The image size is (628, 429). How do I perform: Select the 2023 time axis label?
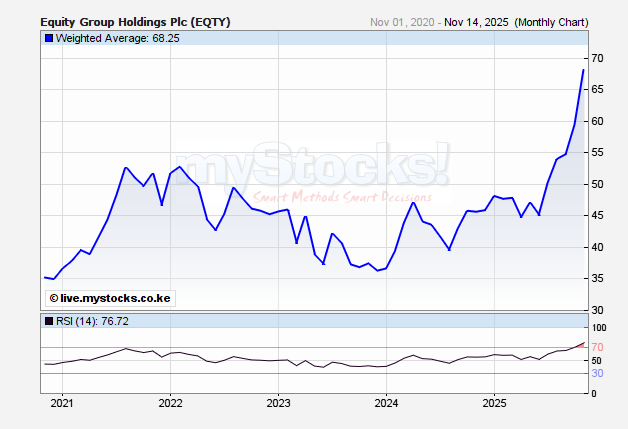click(x=278, y=403)
